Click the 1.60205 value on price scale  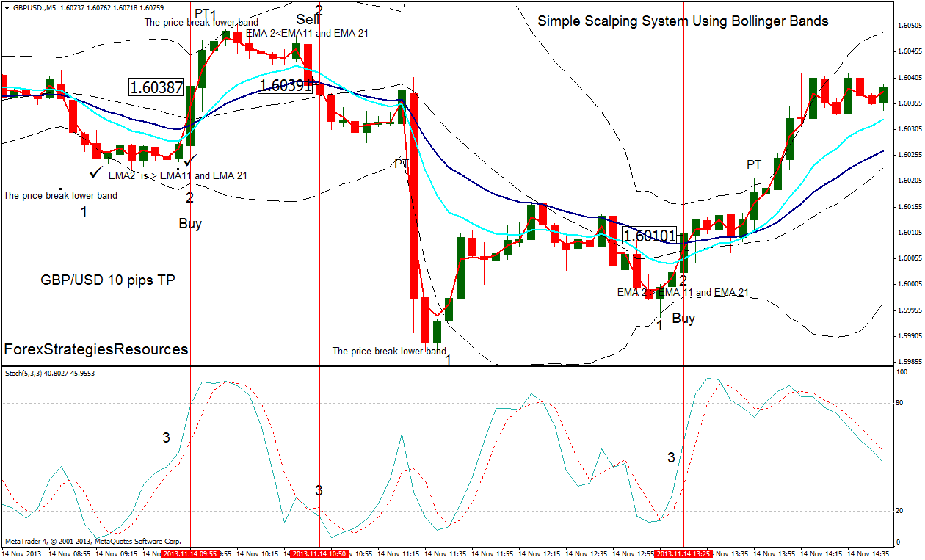pos(910,181)
